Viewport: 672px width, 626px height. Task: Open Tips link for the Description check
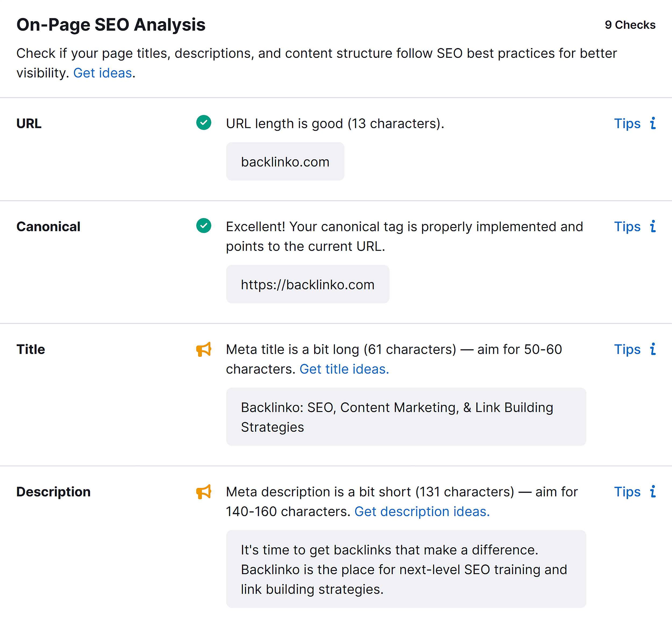[627, 492]
